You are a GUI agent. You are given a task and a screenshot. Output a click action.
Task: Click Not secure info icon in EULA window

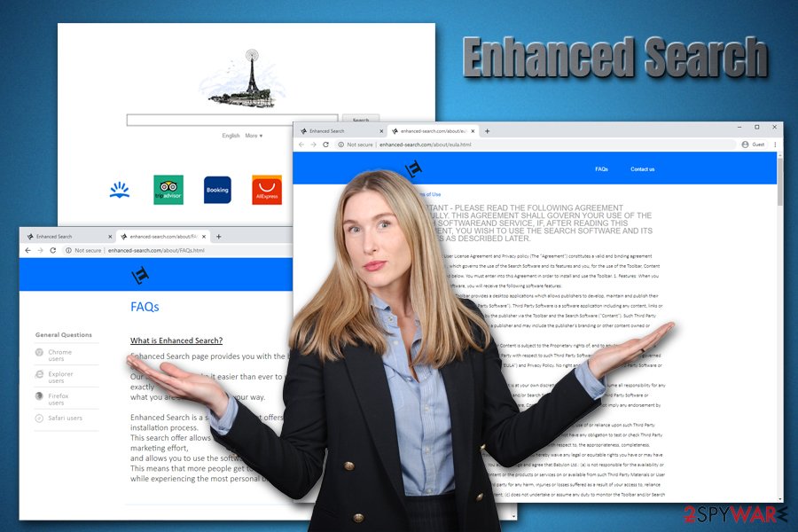point(341,145)
